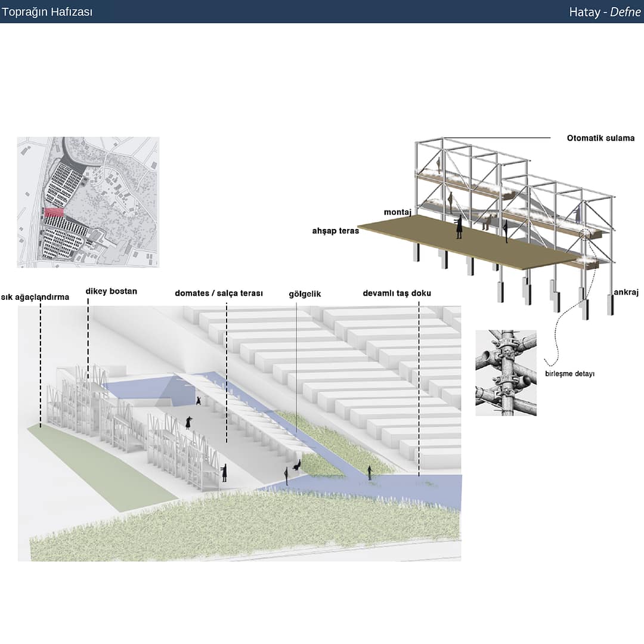The height and width of the screenshot is (644, 644).
Task: Select the red highlighted zone on site map
Action: 54,212
